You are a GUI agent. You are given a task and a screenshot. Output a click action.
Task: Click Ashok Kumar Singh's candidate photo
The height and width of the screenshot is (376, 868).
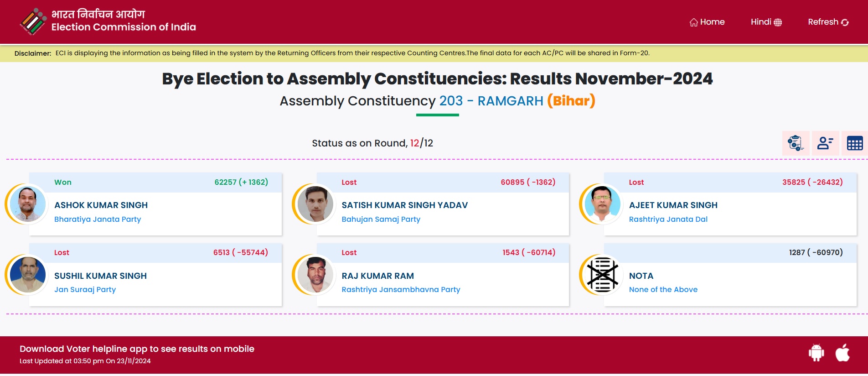tap(27, 204)
